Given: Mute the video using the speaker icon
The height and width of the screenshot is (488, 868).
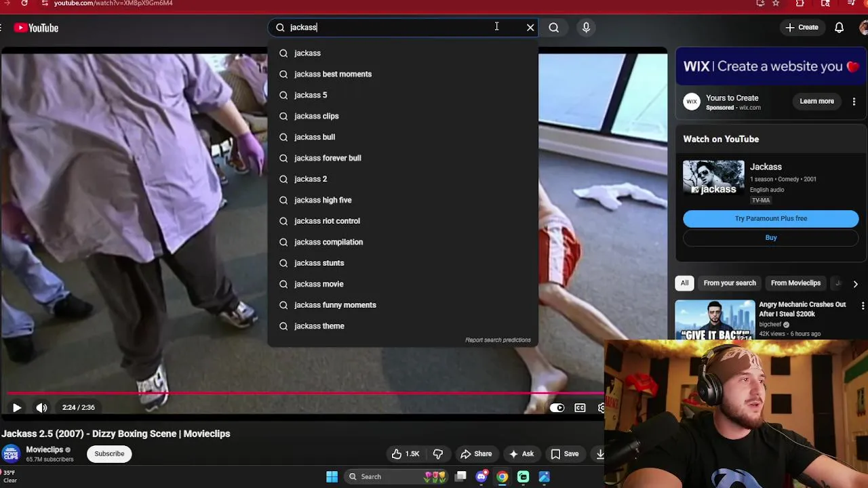Looking at the screenshot, I should 42,407.
